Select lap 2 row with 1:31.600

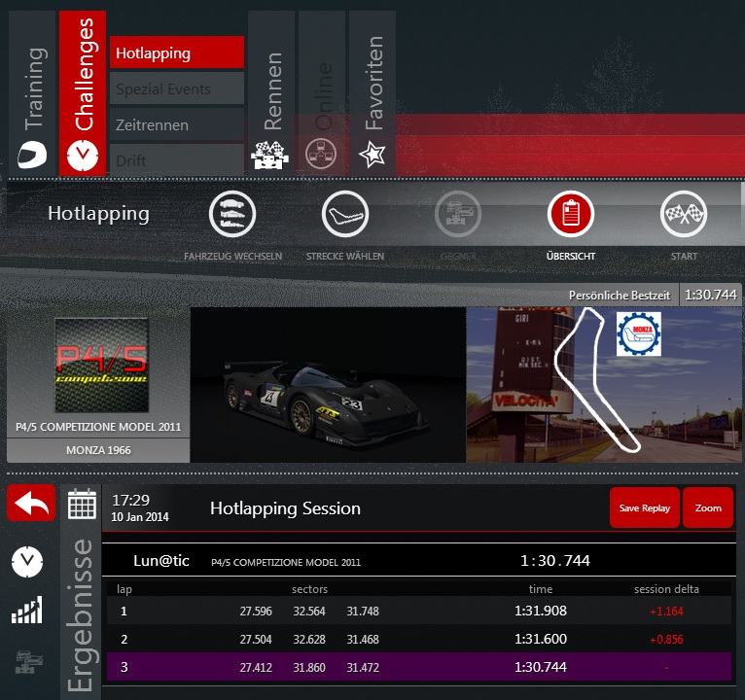[419, 639]
